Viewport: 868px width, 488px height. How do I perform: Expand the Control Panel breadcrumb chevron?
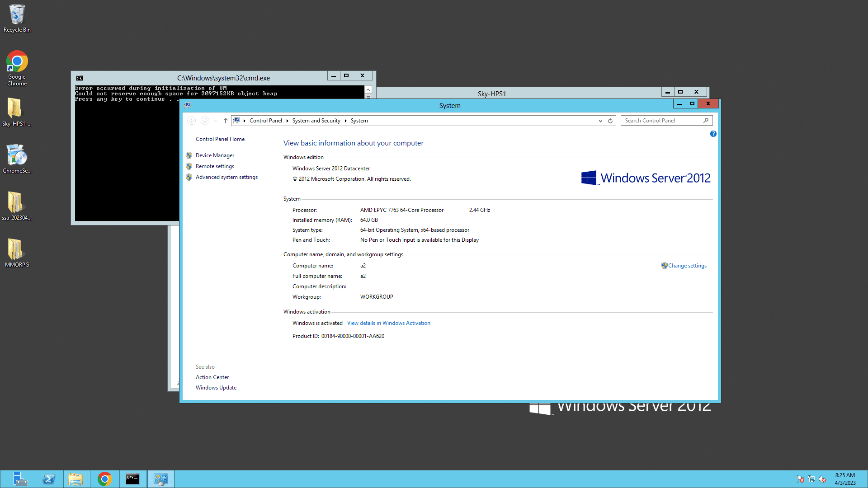pos(287,121)
